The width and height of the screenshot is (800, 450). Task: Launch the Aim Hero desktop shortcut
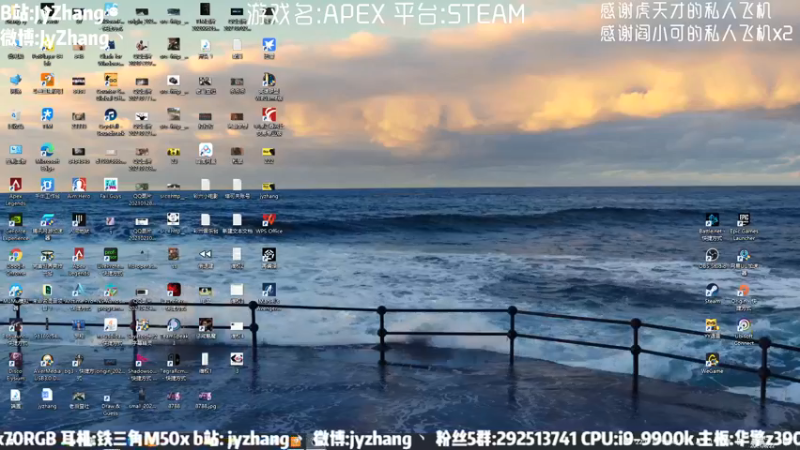pos(79,185)
